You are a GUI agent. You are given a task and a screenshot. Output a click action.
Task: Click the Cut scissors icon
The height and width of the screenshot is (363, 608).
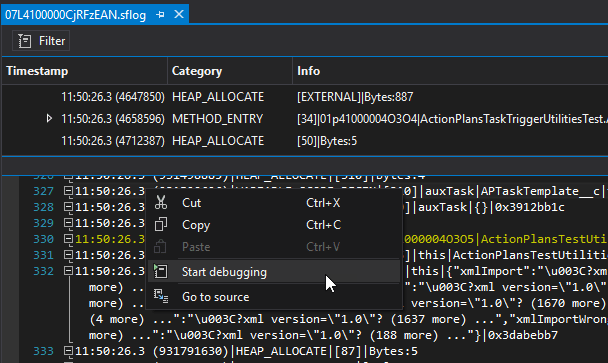pyautogui.click(x=161, y=202)
